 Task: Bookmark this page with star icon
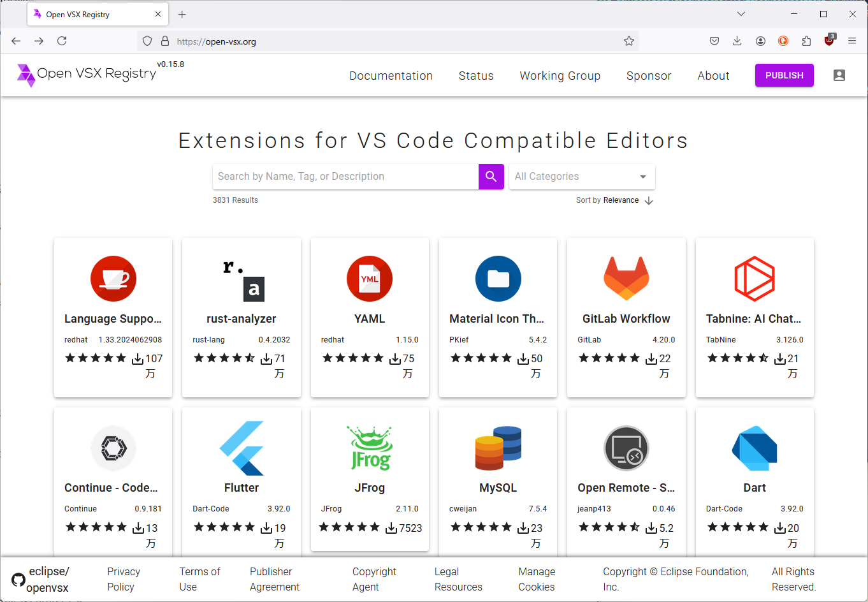click(x=629, y=41)
